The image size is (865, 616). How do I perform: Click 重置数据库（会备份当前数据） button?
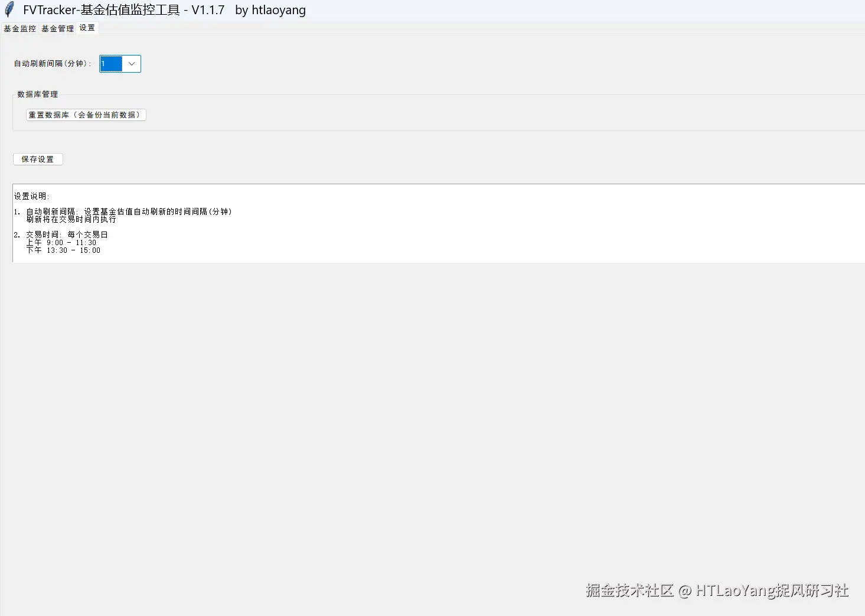coord(86,115)
